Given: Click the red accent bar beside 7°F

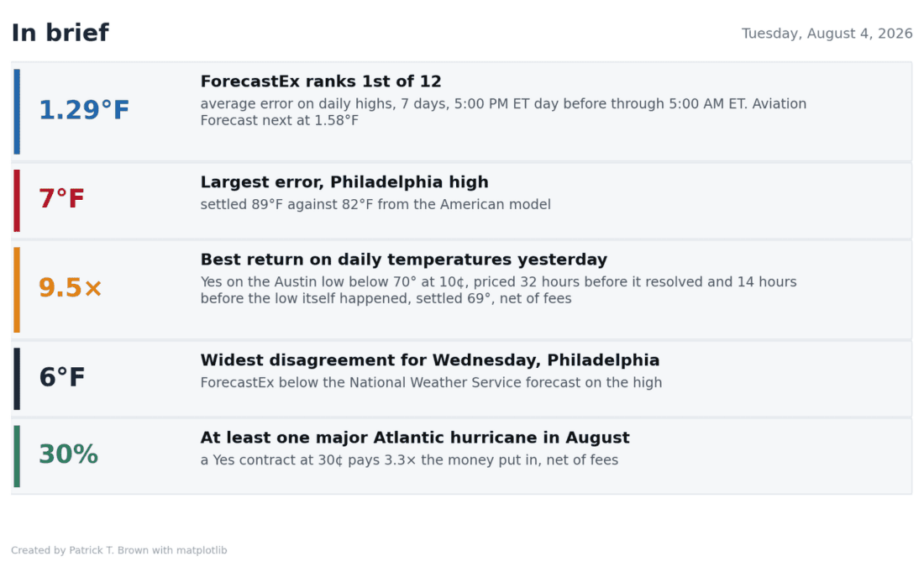Looking at the screenshot, I should 17,201.
